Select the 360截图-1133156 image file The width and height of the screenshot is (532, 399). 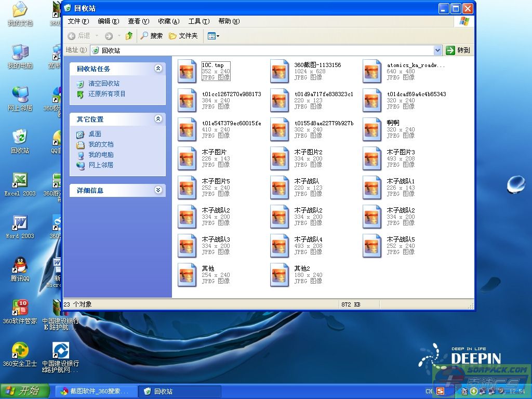tap(280, 71)
